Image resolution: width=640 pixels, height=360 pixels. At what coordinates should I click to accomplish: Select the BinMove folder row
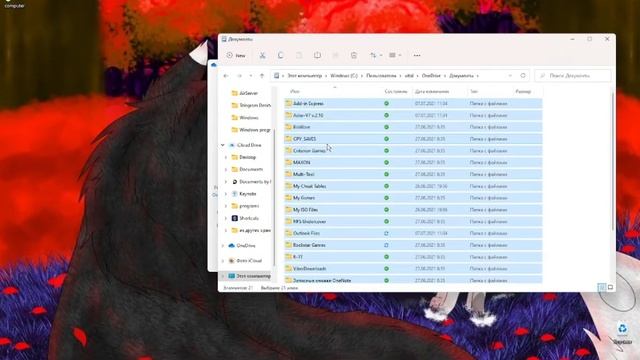click(413, 127)
